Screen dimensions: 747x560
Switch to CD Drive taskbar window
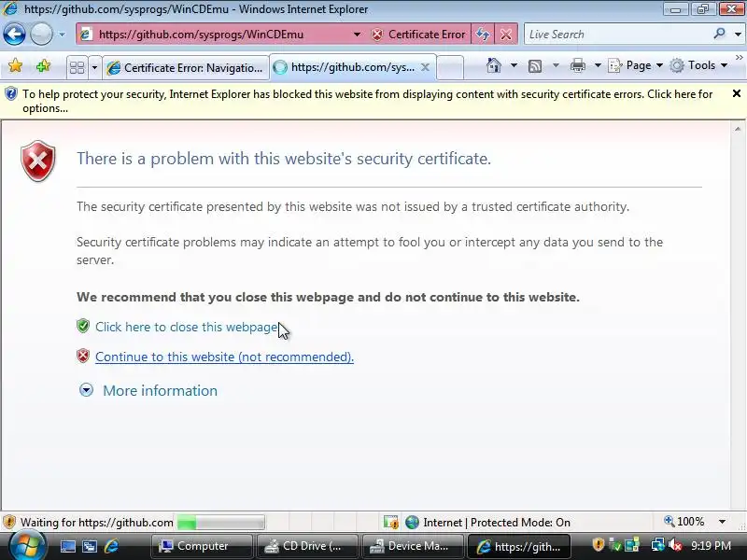(x=307, y=546)
